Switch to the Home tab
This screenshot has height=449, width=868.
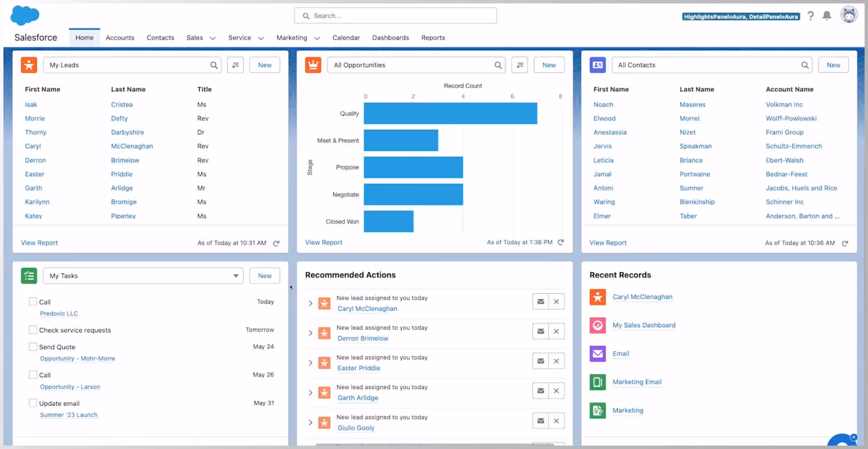click(84, 38)
